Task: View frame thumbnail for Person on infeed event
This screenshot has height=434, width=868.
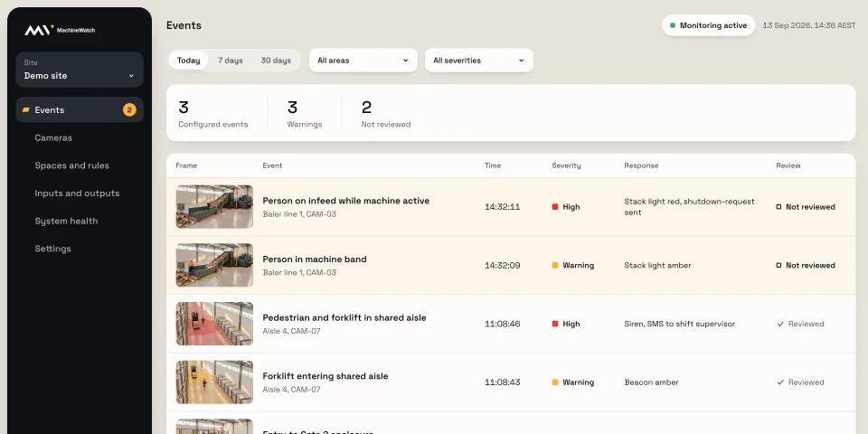Action: (214, 206)
